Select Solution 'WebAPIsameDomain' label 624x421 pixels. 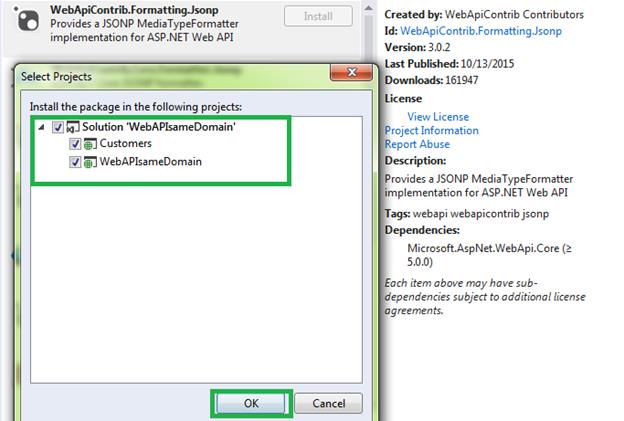click(159, 127)
